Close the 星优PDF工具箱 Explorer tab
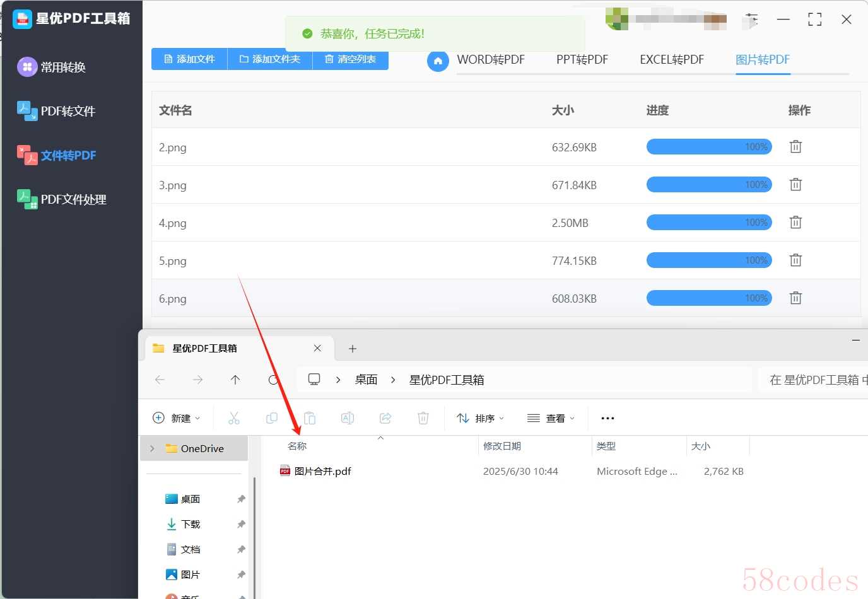 tap(317, 348)
